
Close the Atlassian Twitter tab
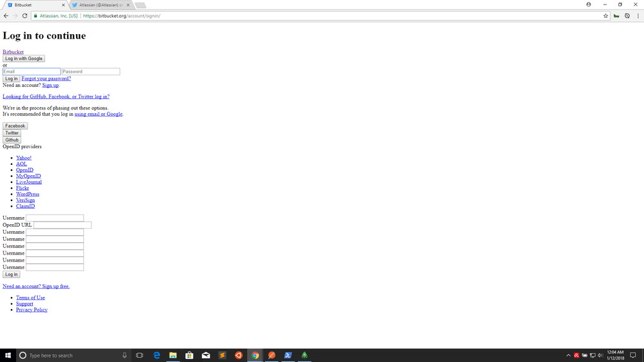coord(128,5)
